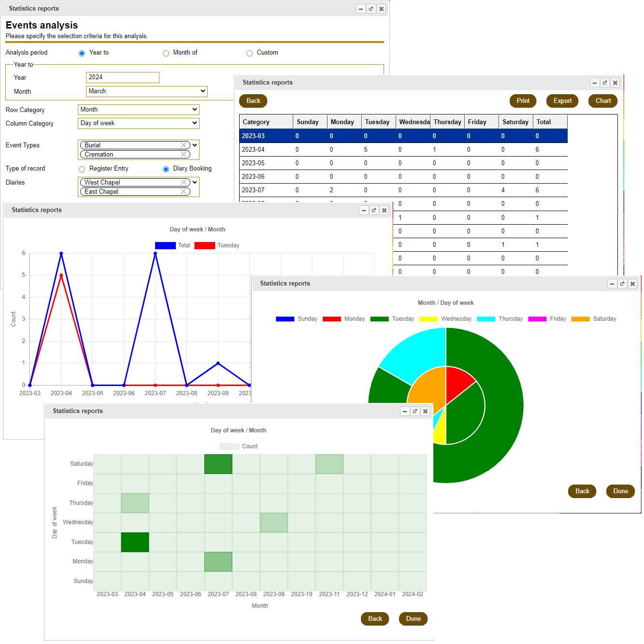Click the Year input field
The height and width of the screenshot is (644, 644).
tap(123, 77)
